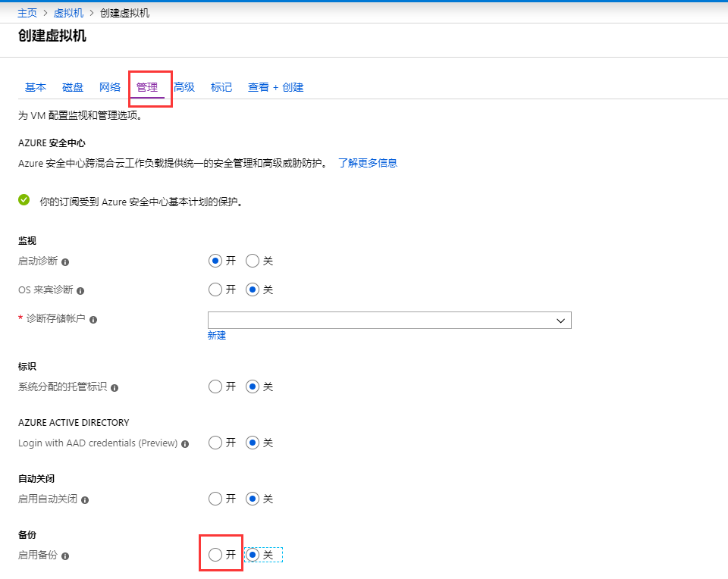Viewport: 728px width, 579px height.
Task: Click info icon beside 启用自动关闭
Action: (x=85, y=500)
